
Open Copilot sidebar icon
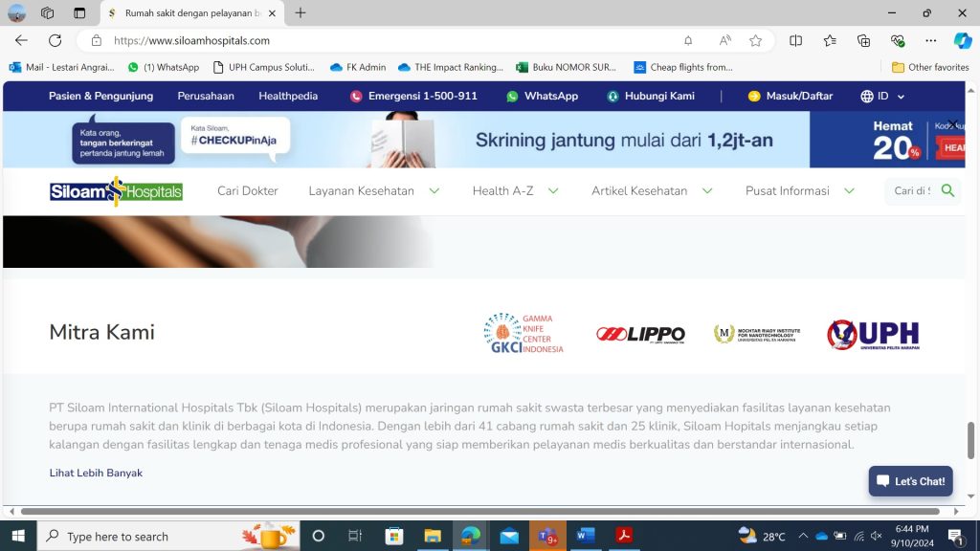point(963,40)
